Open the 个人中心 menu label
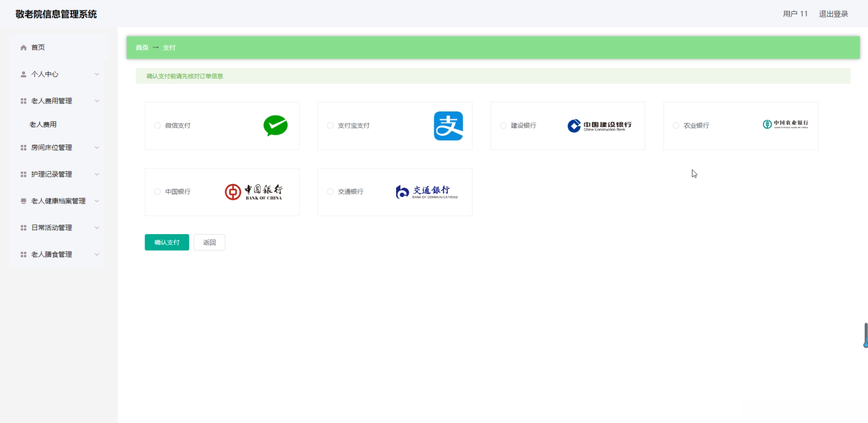868x423 pixels. [45, 74]
